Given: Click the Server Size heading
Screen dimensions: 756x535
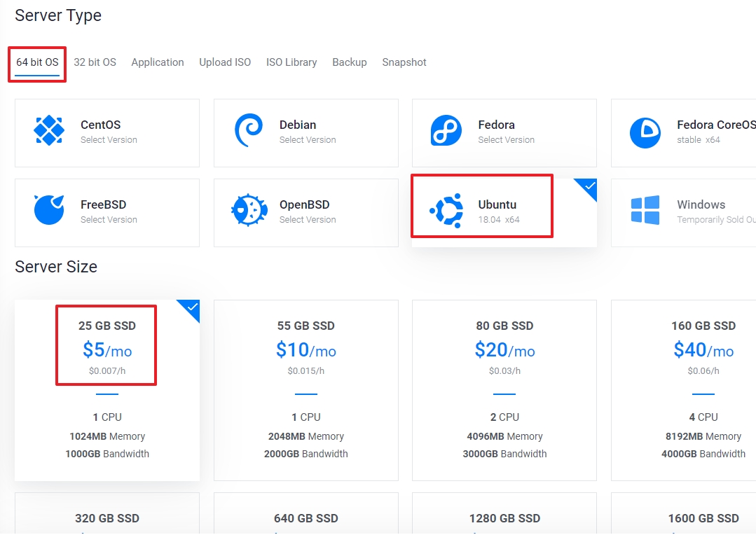Looking at the screenshot, I should click(56, 267).
